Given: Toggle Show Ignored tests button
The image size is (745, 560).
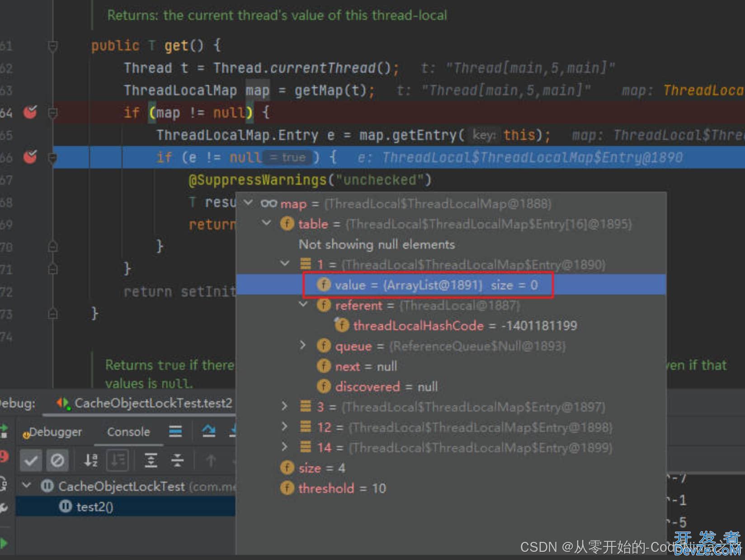Looking at the screenshot, I should click(x=57, y=461).
